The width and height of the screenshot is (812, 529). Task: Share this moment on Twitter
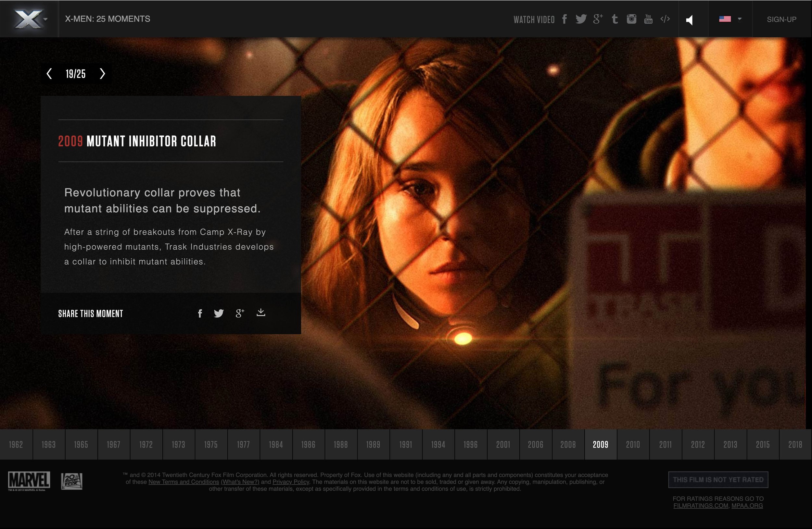pyautogui.click(x=219, y=313)
